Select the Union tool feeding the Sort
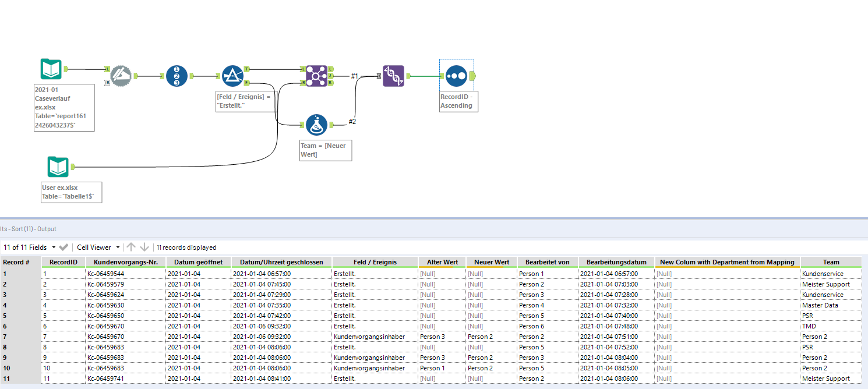 pyautogui.click(x=393, y=76)
